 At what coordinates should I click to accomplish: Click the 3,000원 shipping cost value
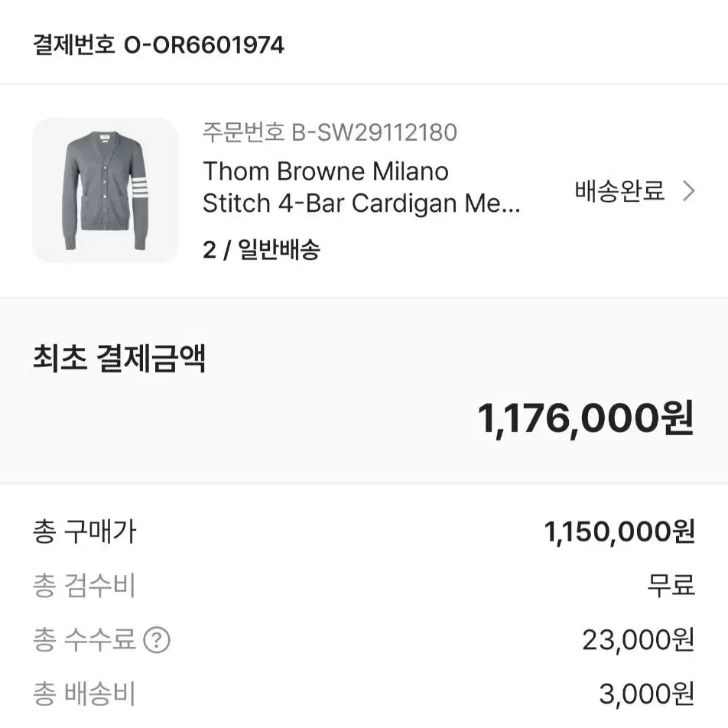click(x=648, y=695)
